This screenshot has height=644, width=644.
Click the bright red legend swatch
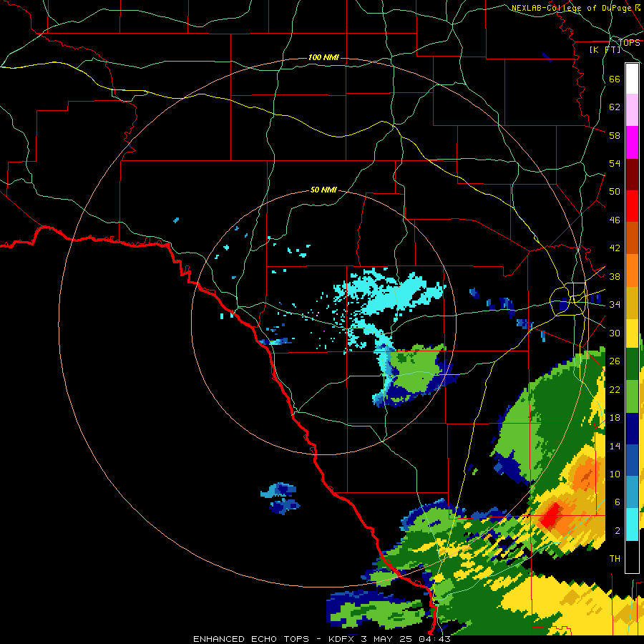click(632, 206)
